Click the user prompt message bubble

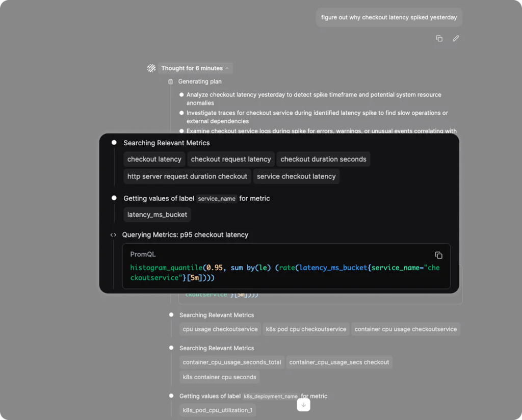[389, 17]
